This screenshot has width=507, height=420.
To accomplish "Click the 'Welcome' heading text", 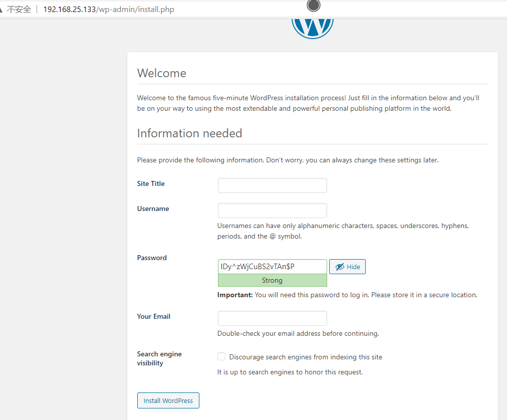I will 162,74.
